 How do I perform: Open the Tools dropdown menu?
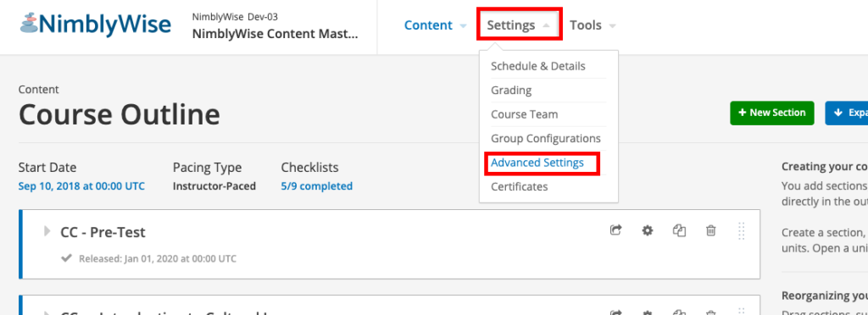click(593, 25)
